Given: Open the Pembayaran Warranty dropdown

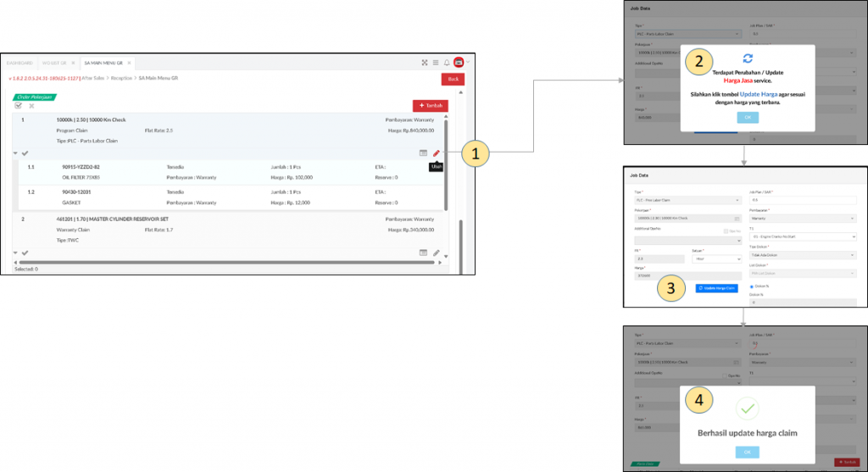Looking at the screenshot, I should (x=802, y=219).
